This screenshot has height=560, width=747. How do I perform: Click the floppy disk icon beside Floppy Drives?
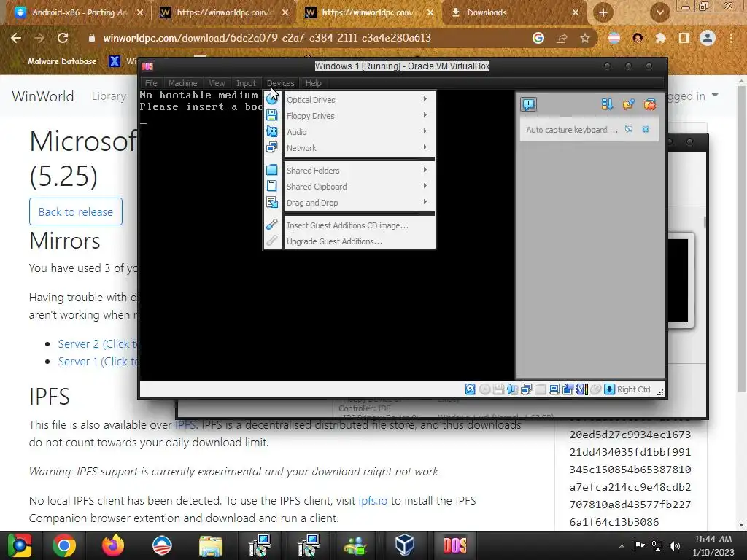(272, 115)
